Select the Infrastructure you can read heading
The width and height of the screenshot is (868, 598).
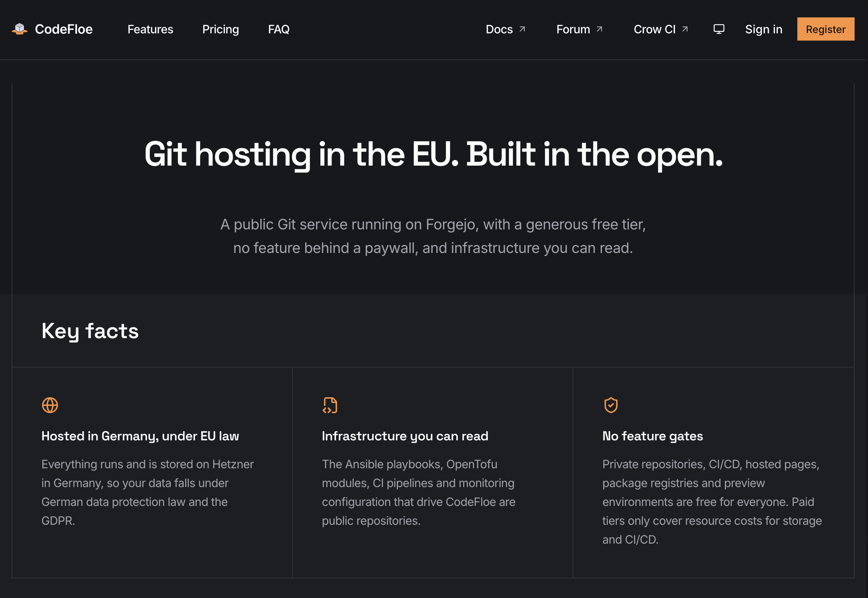[x=405, y=436]
